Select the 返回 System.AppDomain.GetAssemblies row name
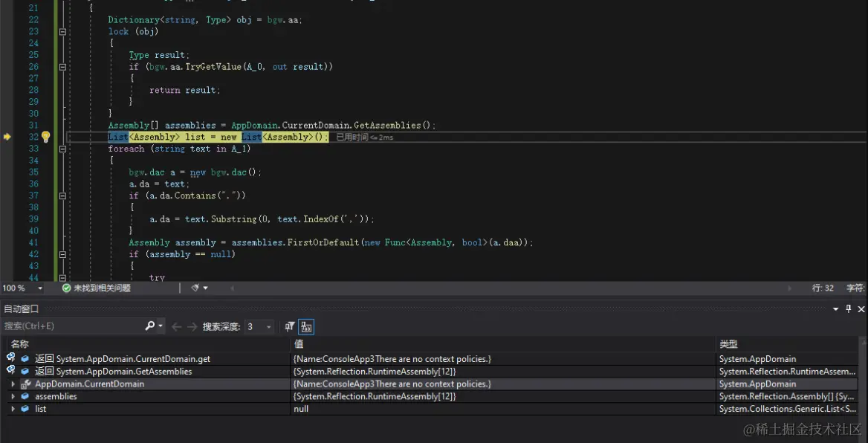 click(114, 371)
